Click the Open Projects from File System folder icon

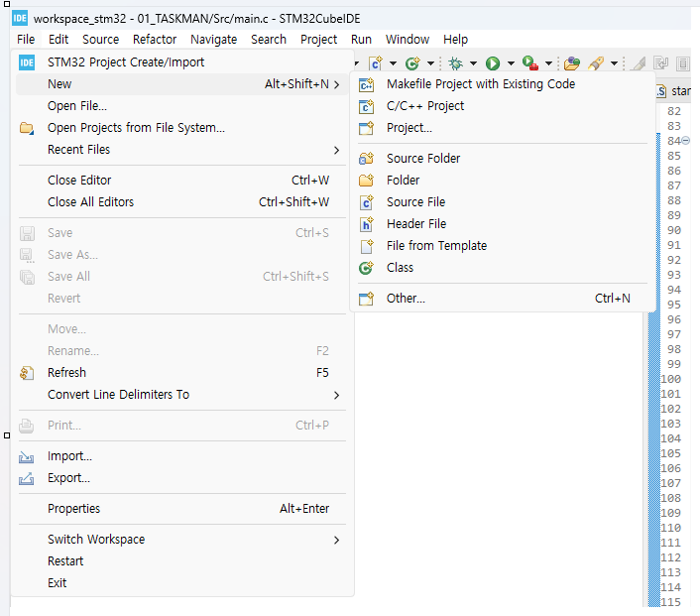[27, 128]
